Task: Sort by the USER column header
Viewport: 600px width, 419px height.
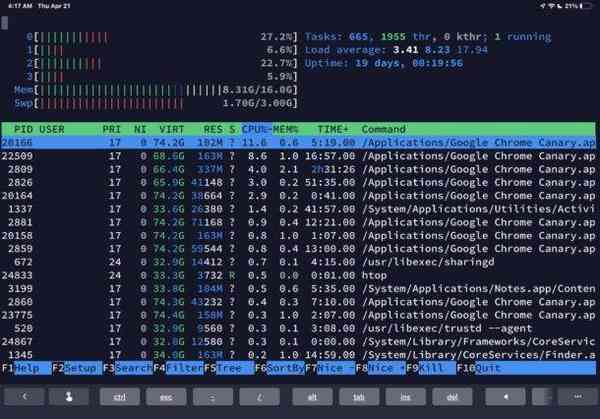Action: [x=52, y=129]
